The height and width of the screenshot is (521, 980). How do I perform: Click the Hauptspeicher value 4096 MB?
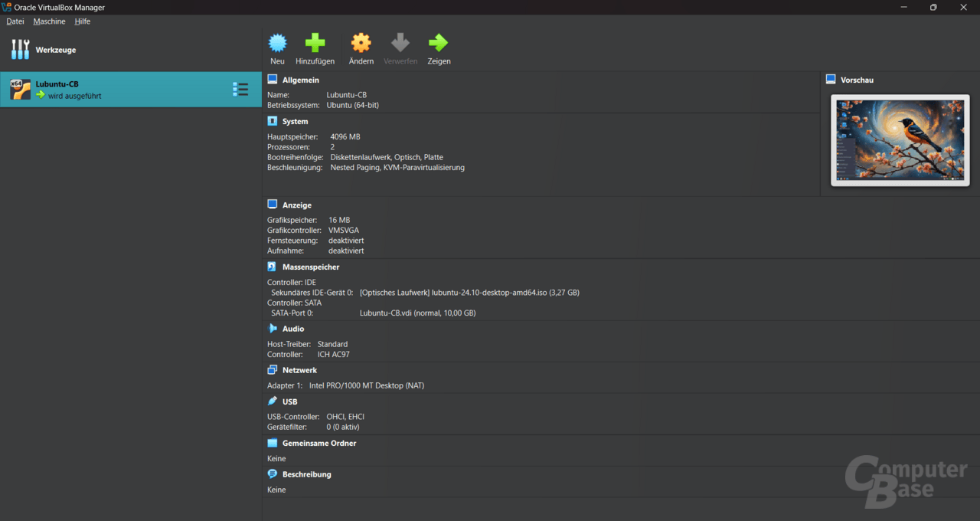click(x=345, y=136)
